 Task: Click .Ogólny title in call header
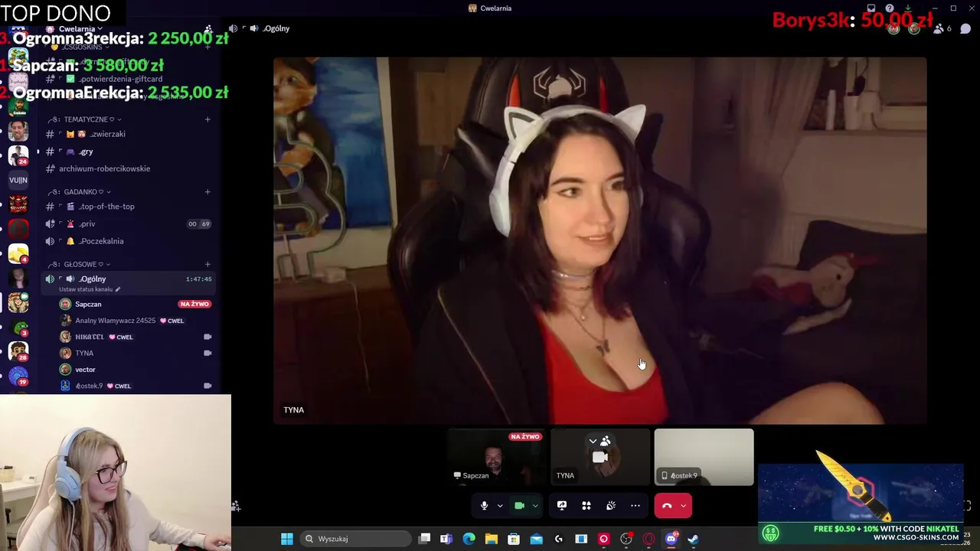coord(276,28)
